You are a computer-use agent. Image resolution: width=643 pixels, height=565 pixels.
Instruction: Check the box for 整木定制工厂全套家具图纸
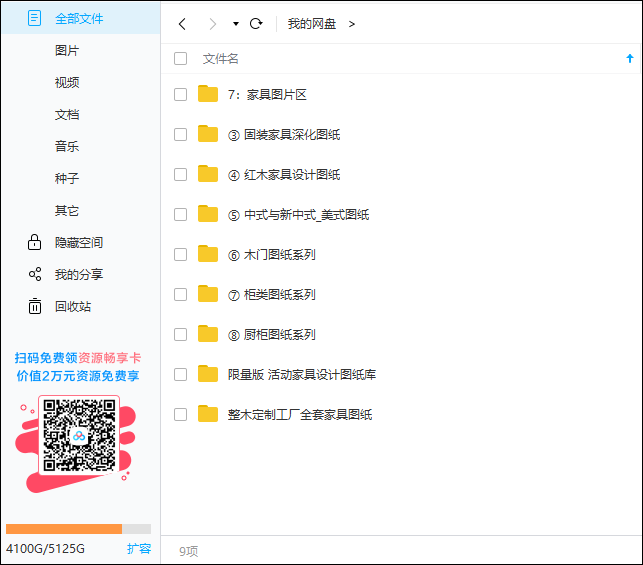(180, 415)
